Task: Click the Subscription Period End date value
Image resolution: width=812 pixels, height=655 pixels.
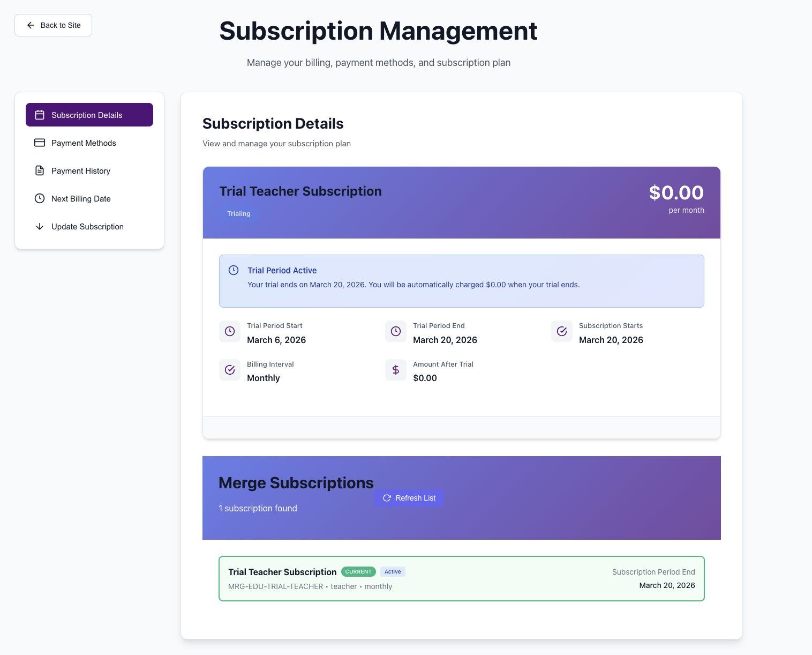Action: [x=667, y=585]
